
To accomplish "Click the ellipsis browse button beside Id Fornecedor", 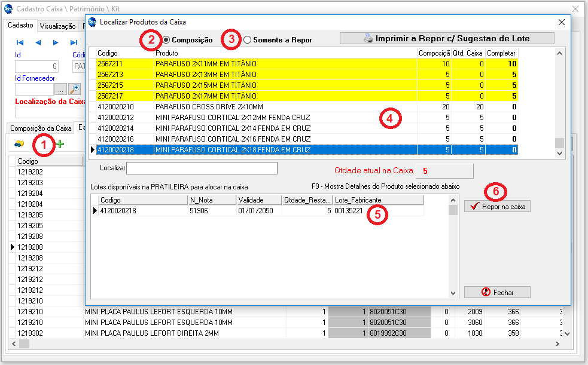I will [x=60, y=89].
